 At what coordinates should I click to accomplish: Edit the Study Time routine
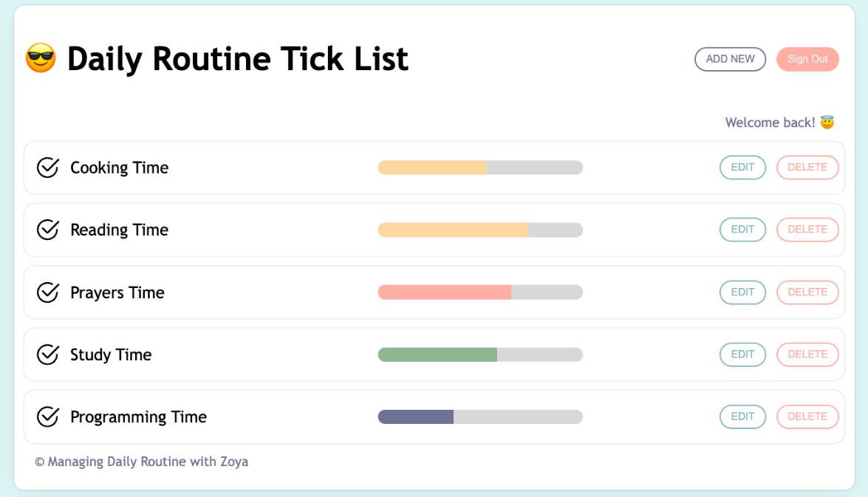click(743, 354)
